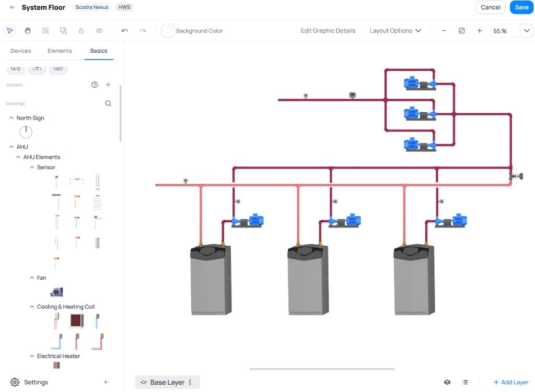Activate the hand pan tool
Viewport: 535px width, 392px height.
[28, 31]
